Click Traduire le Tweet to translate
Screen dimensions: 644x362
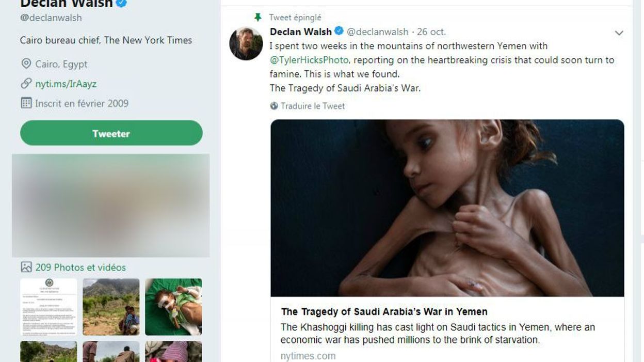point(313,106)
